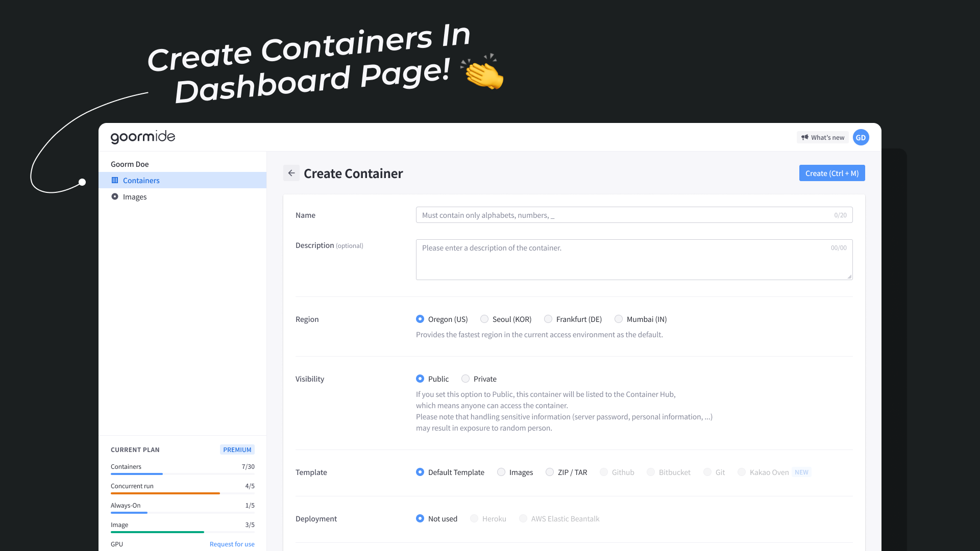Click the NEW badge beside Kakao Oven
Viewport: 980px width, 551px height.
801,472
